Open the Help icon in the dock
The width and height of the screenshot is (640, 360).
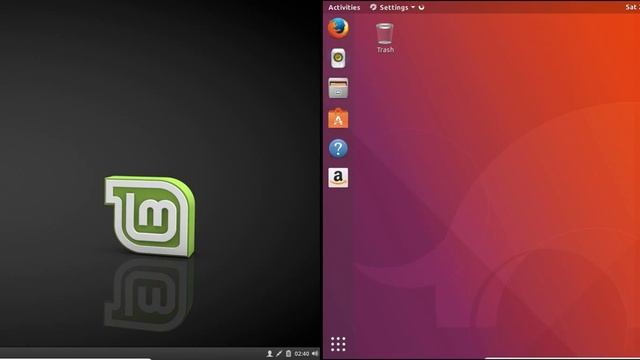click(x=338, y=148)
